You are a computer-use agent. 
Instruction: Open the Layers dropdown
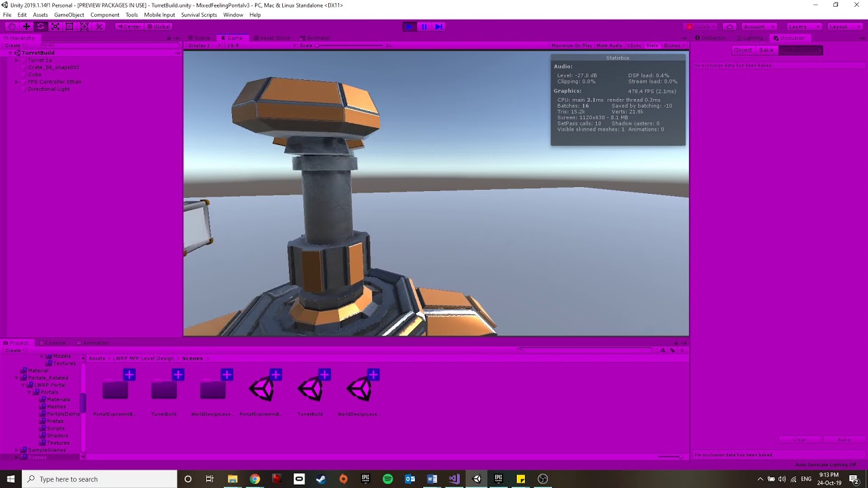tap(804, 26)
